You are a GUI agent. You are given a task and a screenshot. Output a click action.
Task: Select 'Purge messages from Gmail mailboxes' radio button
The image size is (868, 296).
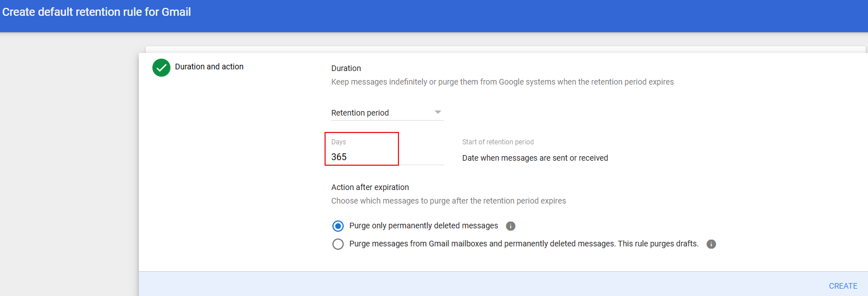pos(338,244)
